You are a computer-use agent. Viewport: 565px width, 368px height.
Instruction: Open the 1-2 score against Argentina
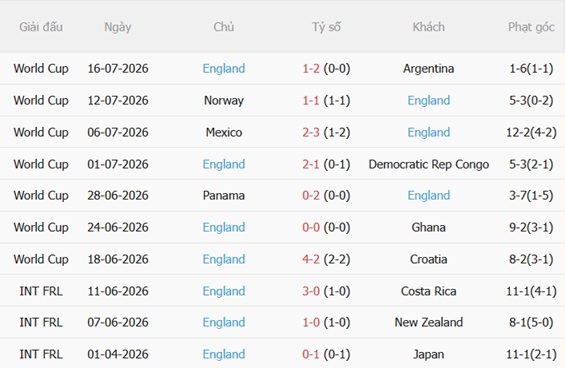pyautogui.click(x=311, y=68)
